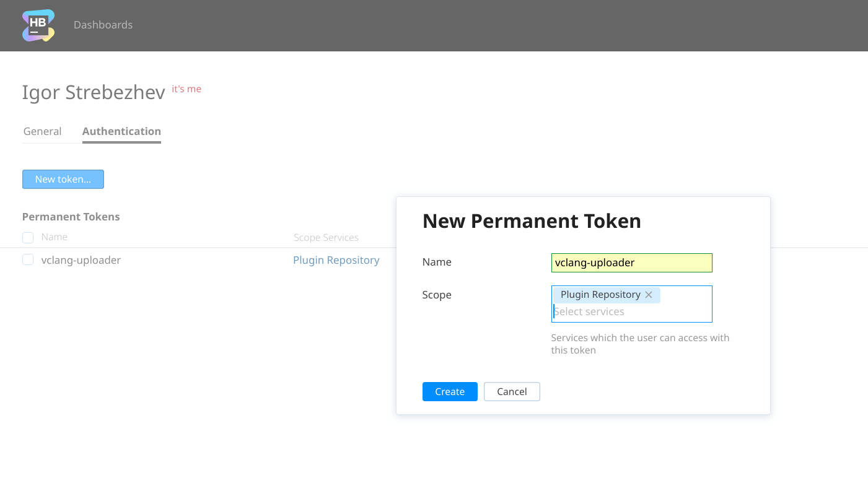The height and width of the screenshot is (491, 868).
Task: Open the vclang-uploader Plugin Repository service link
Action: tap(336, 260)
